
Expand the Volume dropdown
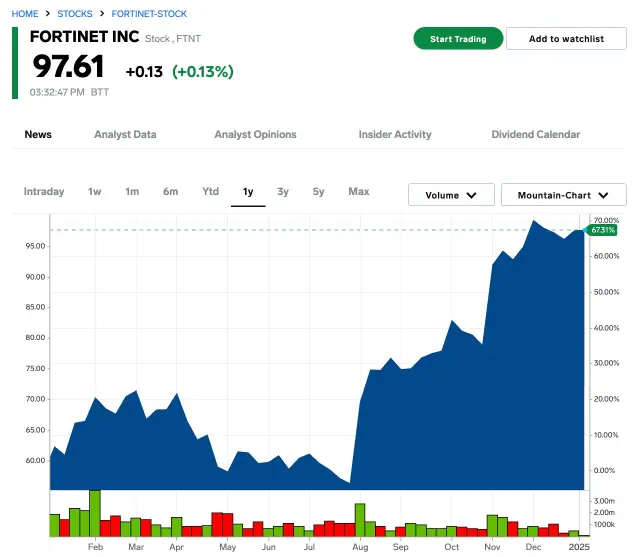451,195
